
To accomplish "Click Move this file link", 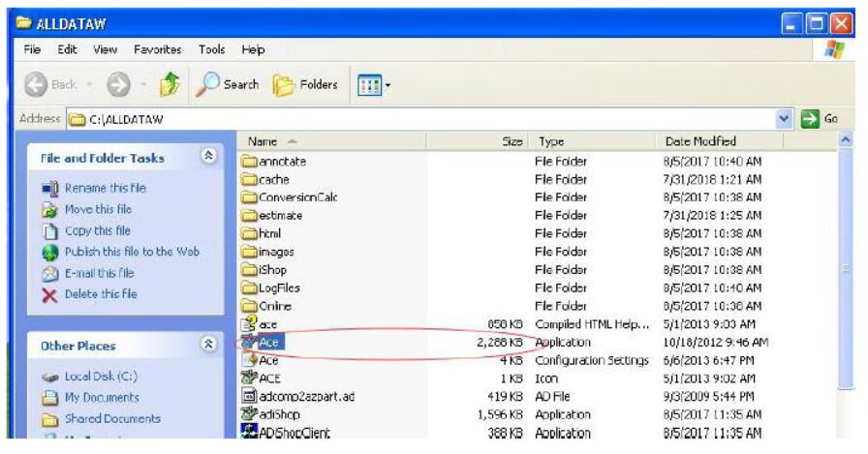I will (x=98, y=210).
